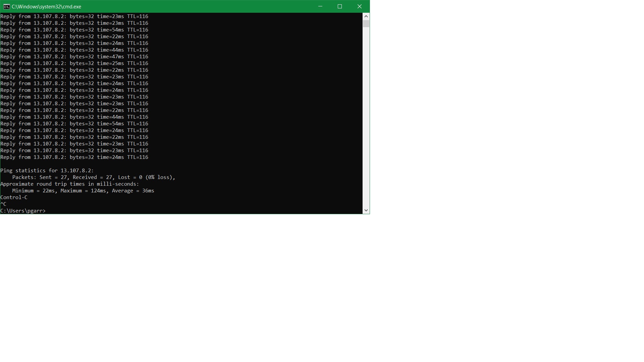Image resolution: width=644 pixels, height=362 pixels.
Task: Click the empty scrollbar track below the thumb
Action: tap(366, 117)
